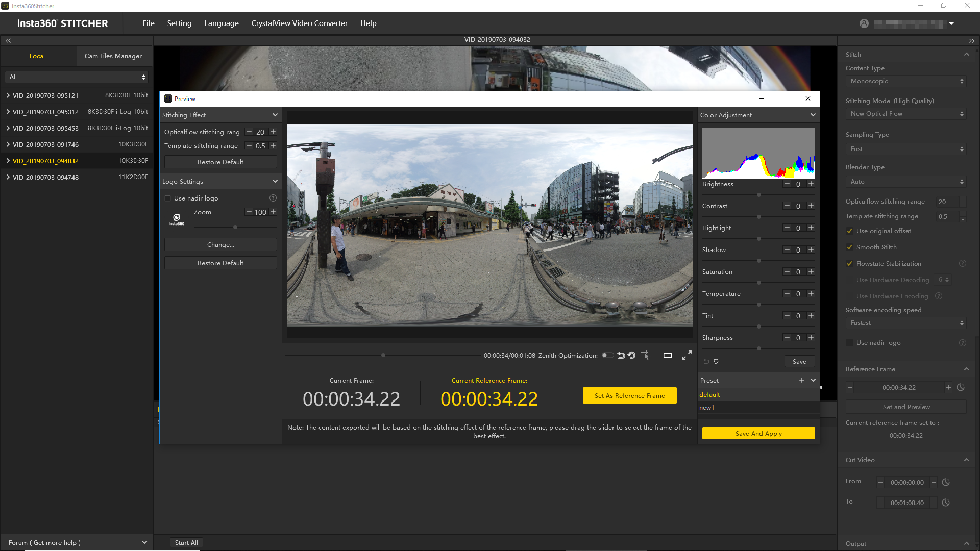Click Set As Reference Frame button
This screenshot has width=980, height=551.
point(629,396)
